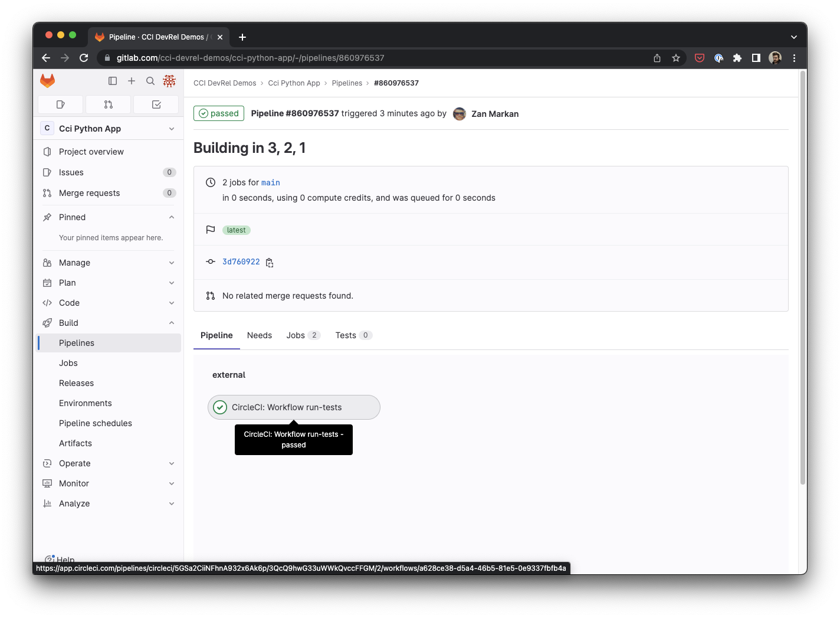This screenshot has width=840, height=618.
Task: Collapse the Build menu
Action: (109, 323)
